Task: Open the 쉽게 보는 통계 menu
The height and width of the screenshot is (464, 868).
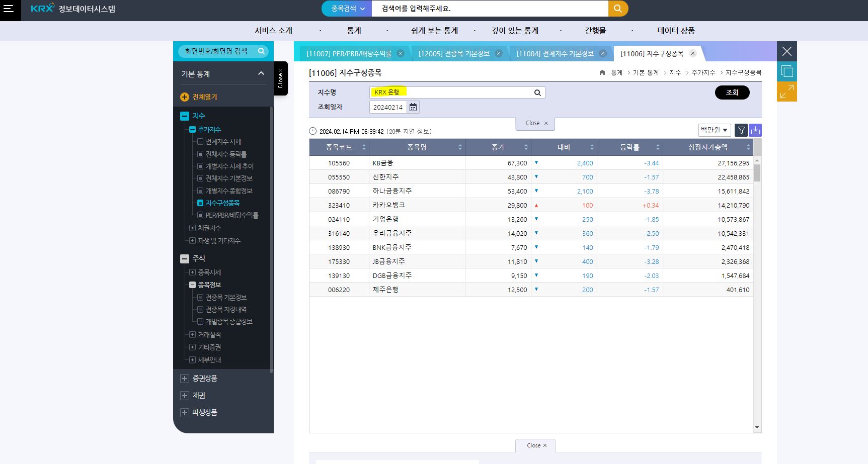Action: (434, 31)
